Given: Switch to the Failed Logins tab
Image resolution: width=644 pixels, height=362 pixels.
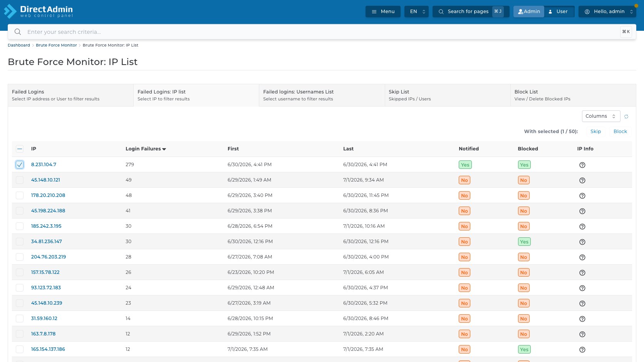Looking at the screenshot, I should tap(70, 95).
